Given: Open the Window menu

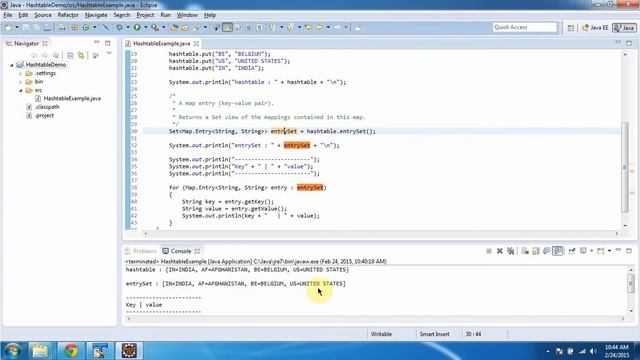Looking at the screenshot, I should [x=187, y=15].
